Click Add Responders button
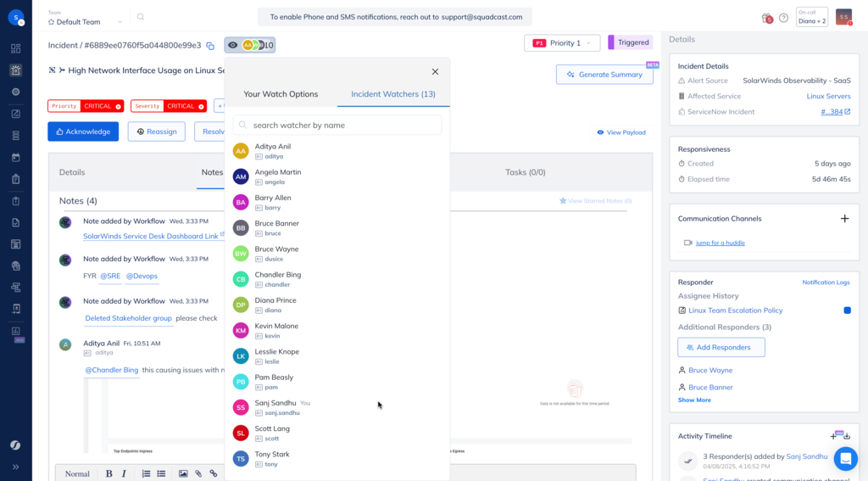Viewport: 868px width, 481px height. coord(721,348)
